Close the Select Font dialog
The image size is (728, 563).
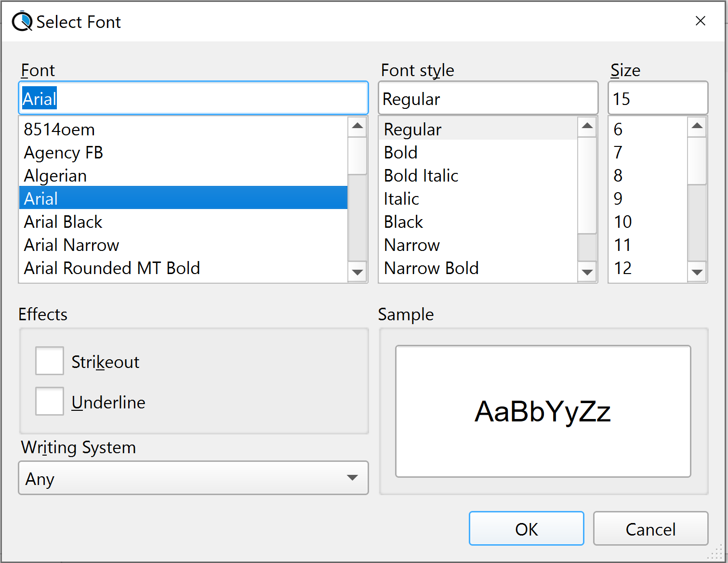[700, 21]
